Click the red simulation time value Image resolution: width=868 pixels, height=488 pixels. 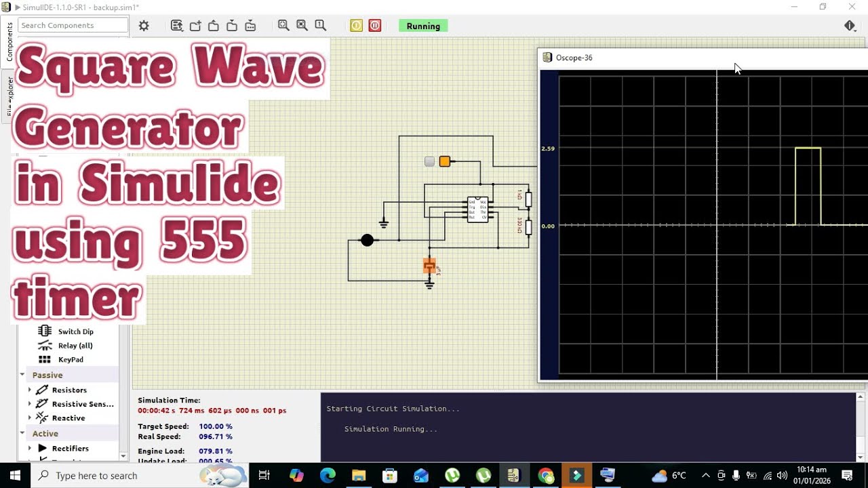(212, 411)
